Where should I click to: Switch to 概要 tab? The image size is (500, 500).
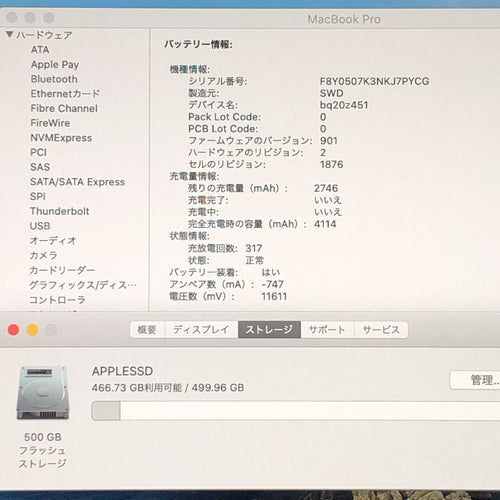(147, 330)
